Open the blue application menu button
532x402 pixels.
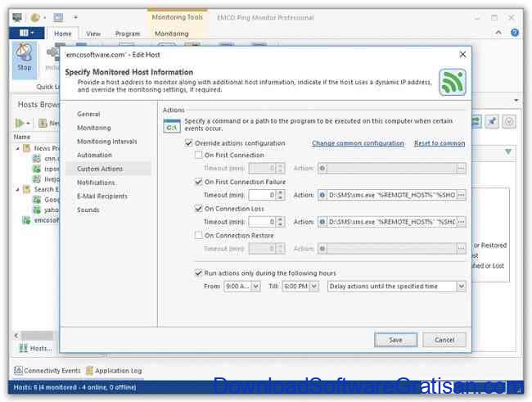[x=26, y=33]
